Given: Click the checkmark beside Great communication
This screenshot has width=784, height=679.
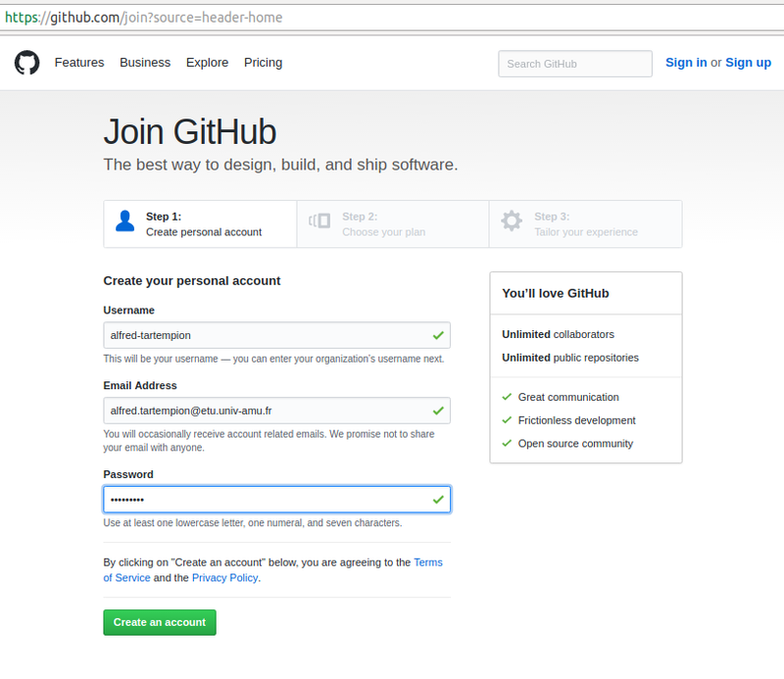Looking at the screenshot, I should (507, 397).
